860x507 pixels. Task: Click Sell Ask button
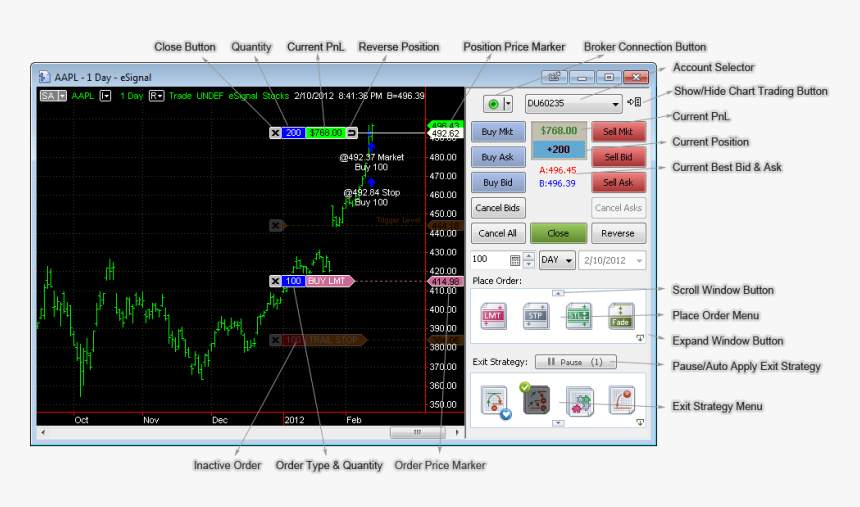point(618,183)
